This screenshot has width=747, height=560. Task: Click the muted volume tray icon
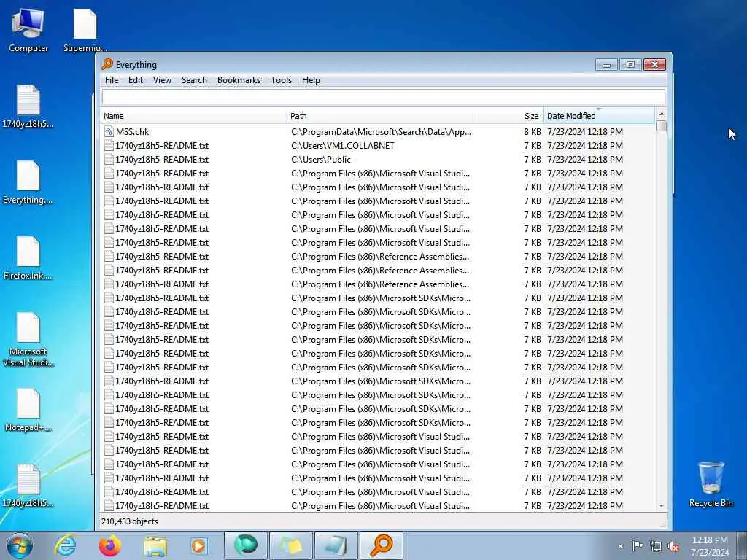(x=673, y=547)
